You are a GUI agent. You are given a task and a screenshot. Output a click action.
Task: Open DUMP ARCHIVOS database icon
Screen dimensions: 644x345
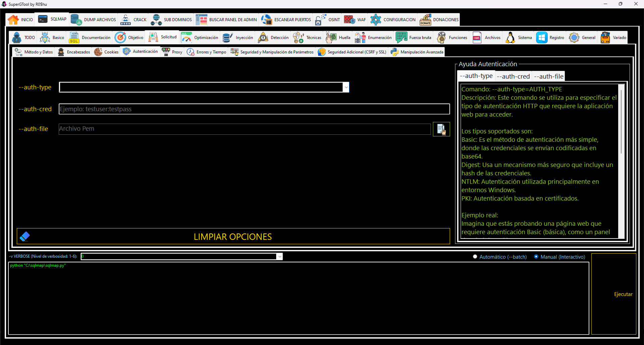click(77, 20)
